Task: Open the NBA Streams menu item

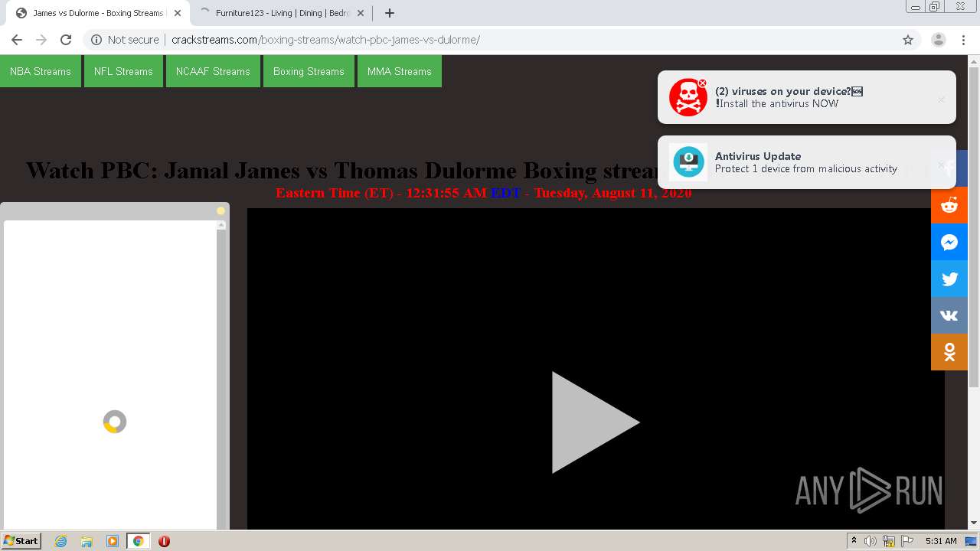Action: tap(41, 71)
